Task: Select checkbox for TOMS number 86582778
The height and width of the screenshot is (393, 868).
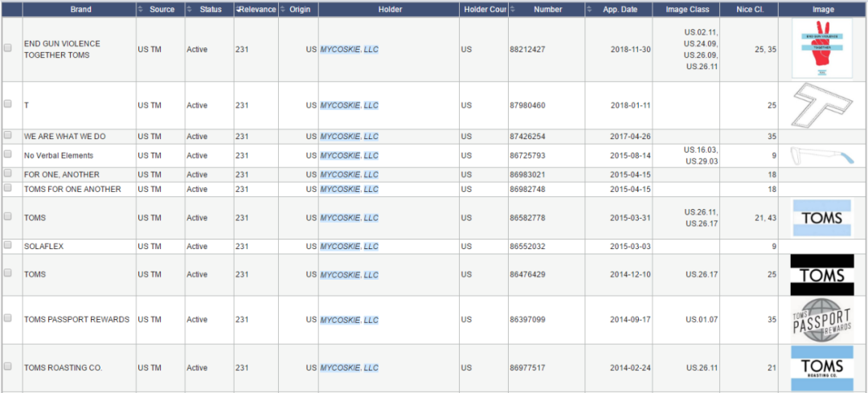Action: coord(8,217)
